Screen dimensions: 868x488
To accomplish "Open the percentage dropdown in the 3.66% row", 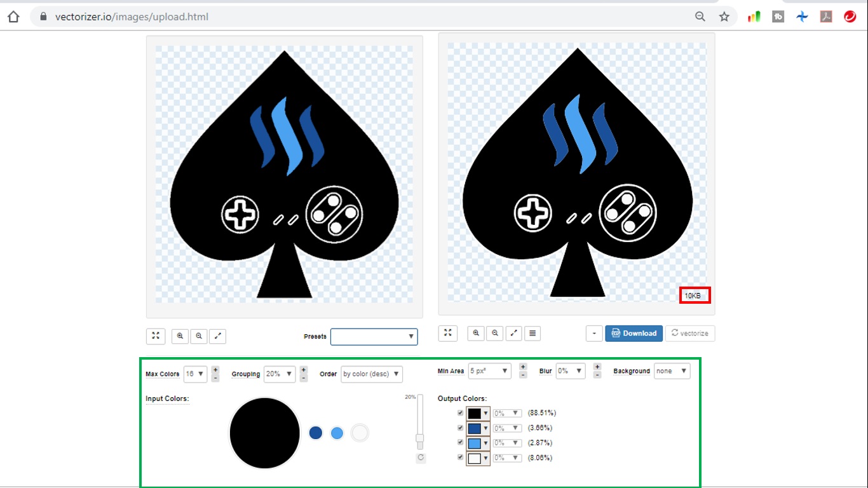I will [507, 428].
